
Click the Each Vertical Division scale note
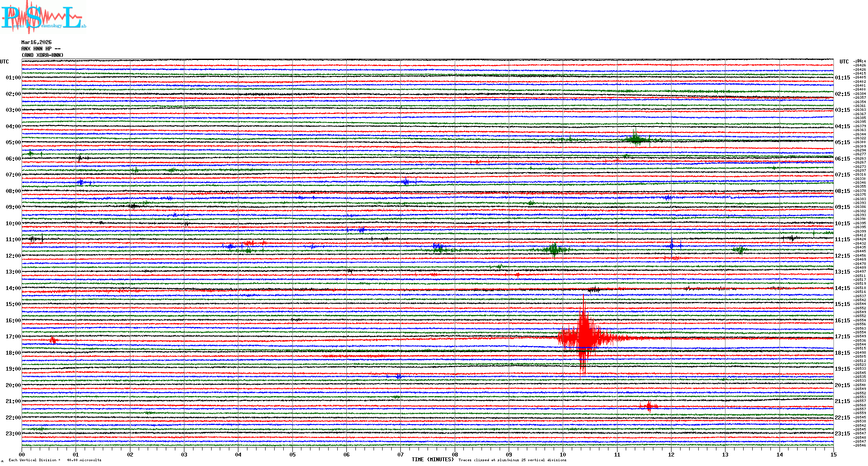pos(55,460)
